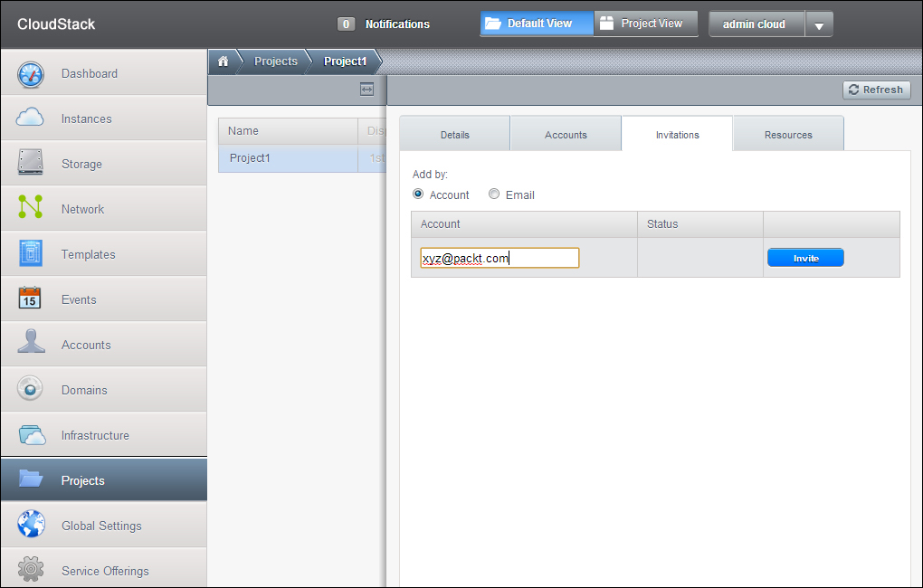Click the home icon in the breadcrumb
This screenshot has width=923, height=588.
[223, 62]
